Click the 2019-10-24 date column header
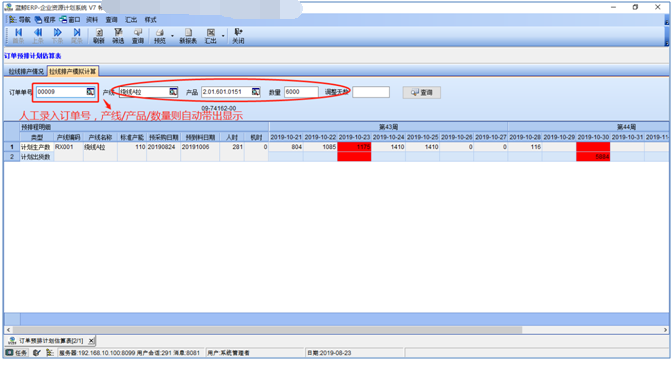The width and height of the screenshot is (672, 368). pos(388,137)
